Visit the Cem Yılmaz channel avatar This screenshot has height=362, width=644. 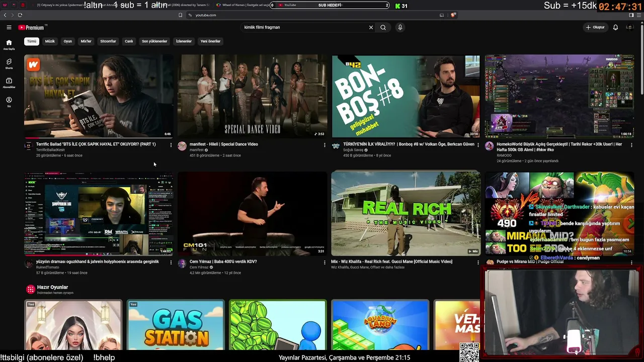click(x=182, y=263)
